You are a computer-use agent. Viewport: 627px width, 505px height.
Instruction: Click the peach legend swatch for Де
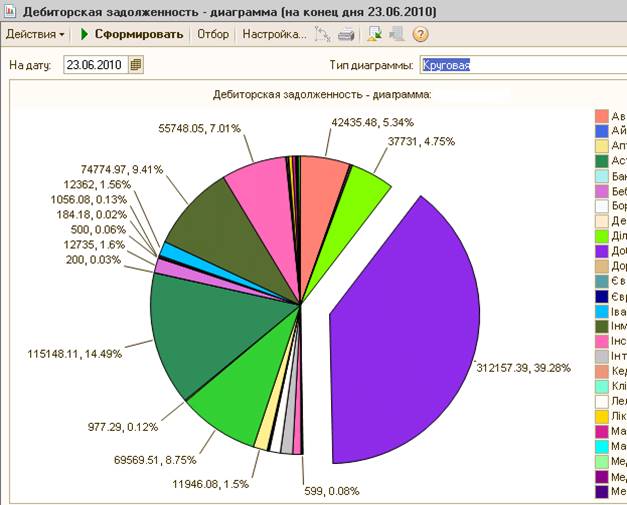602,221
